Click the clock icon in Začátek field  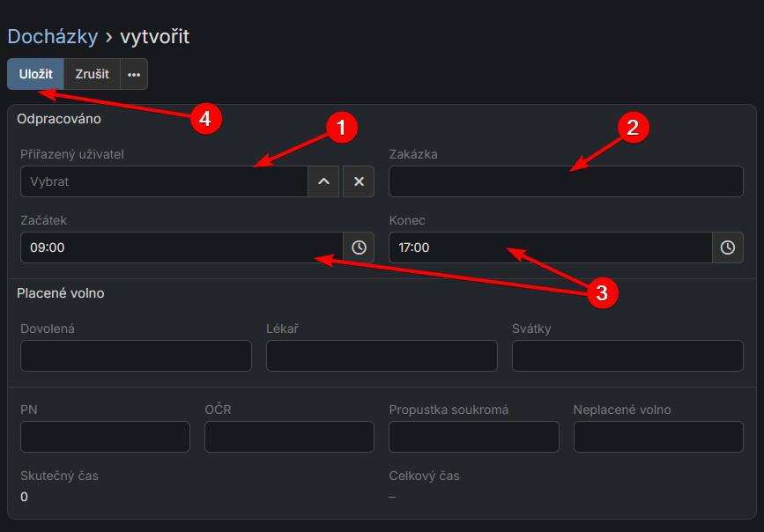tap(359, 248)
